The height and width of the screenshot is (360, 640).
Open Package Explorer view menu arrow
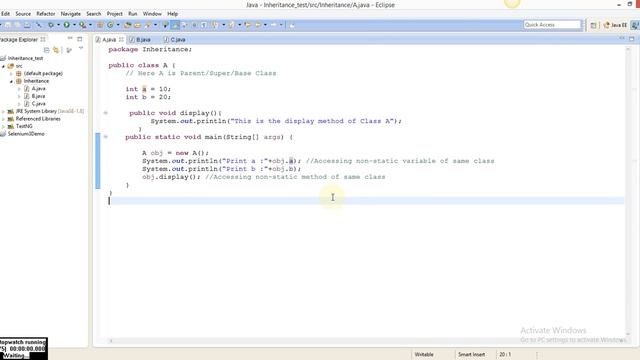(81, 49)
